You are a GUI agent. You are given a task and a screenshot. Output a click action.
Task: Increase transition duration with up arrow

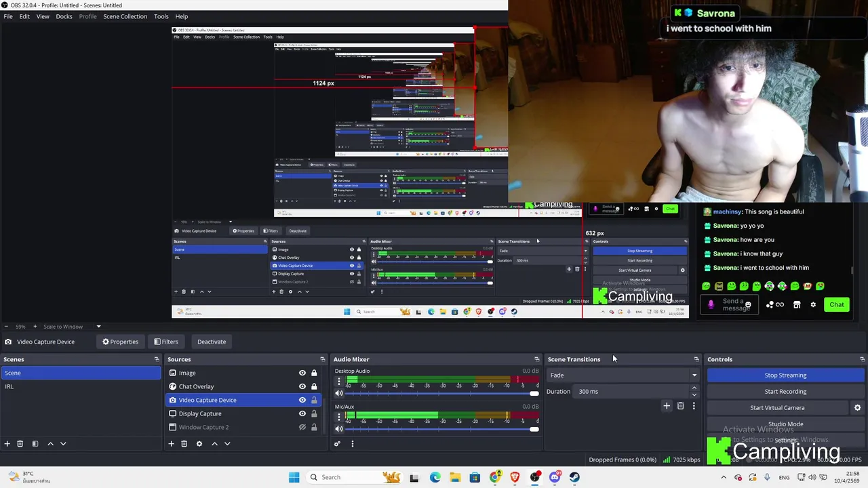pos(694,388)
